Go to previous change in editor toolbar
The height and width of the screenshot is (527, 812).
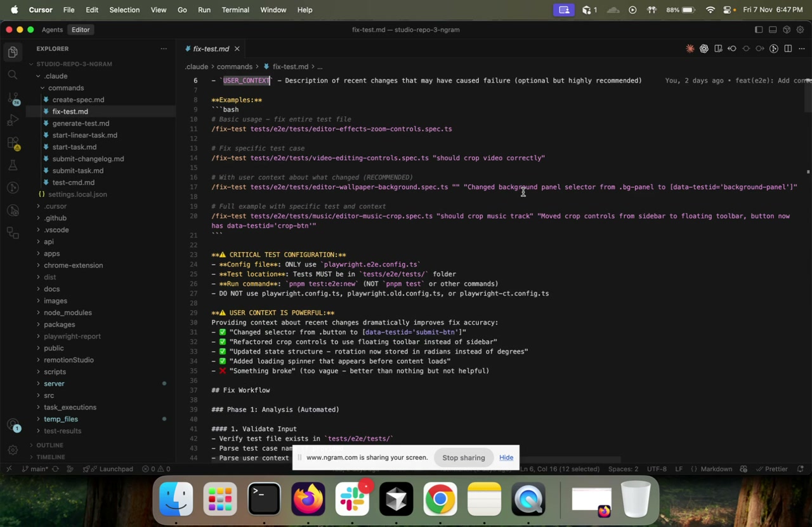[x=732, y=49]
